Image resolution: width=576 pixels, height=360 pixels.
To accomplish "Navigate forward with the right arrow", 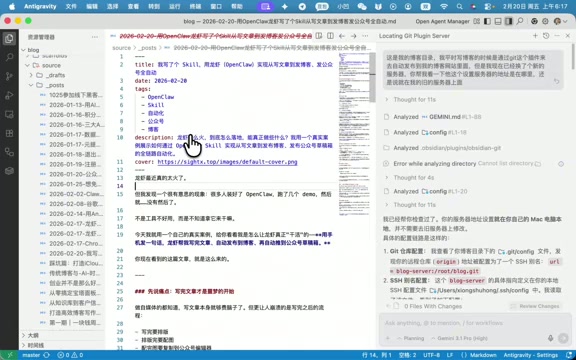I will (x=353, y=36).
